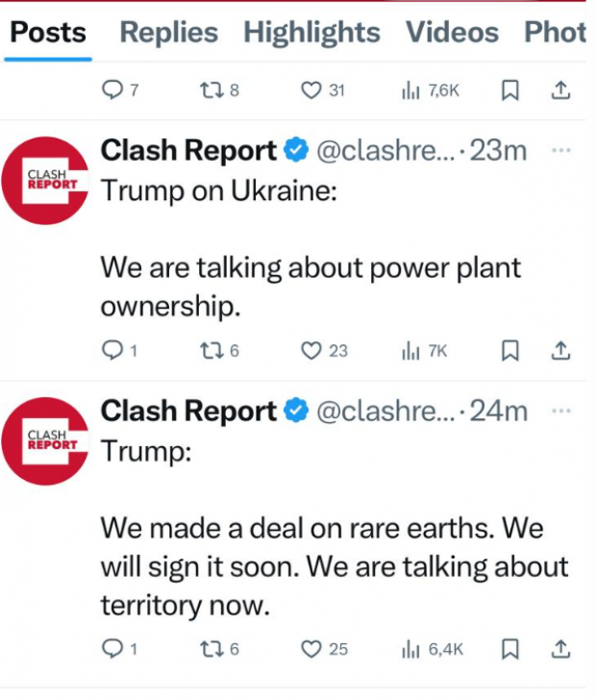This screenshot has height=700, width=596.
Task: Open the Posts tab
Action: coord(48,33)
